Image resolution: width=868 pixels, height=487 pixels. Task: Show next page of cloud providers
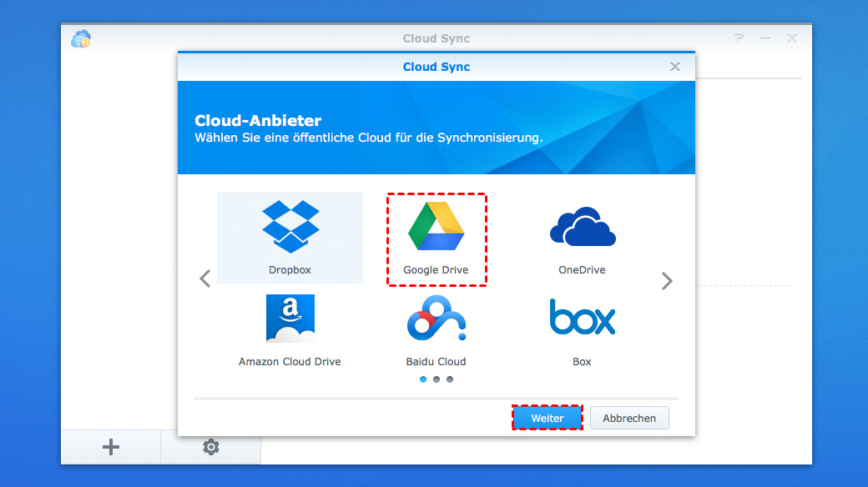click(x=667, y=280)
